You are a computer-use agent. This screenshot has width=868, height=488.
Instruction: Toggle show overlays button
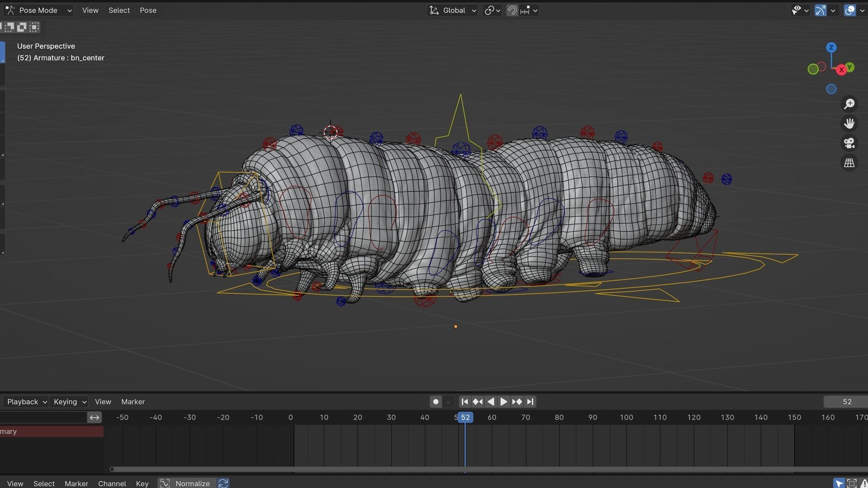[x=849, y=10]
